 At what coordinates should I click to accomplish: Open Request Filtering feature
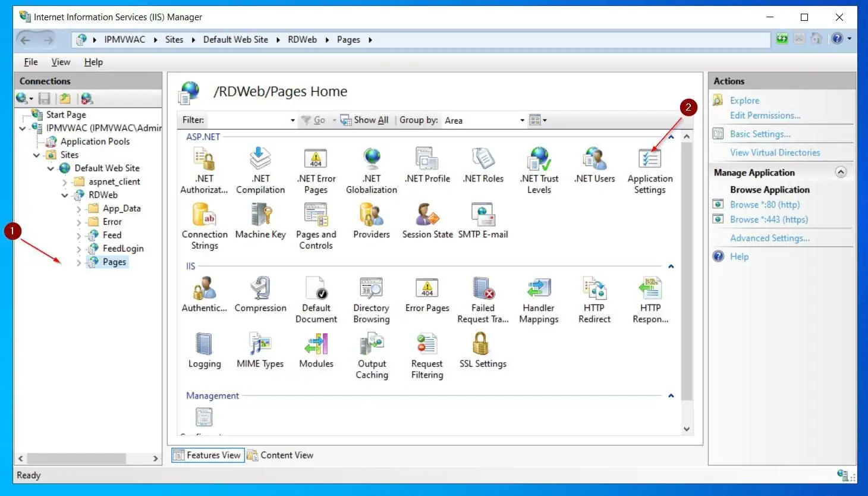tap(427, 356)
